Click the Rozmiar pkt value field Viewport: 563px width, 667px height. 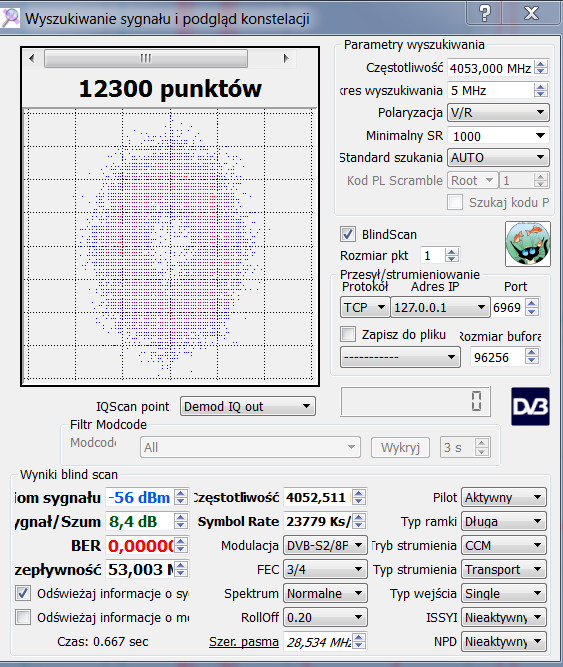coord(432,255)
